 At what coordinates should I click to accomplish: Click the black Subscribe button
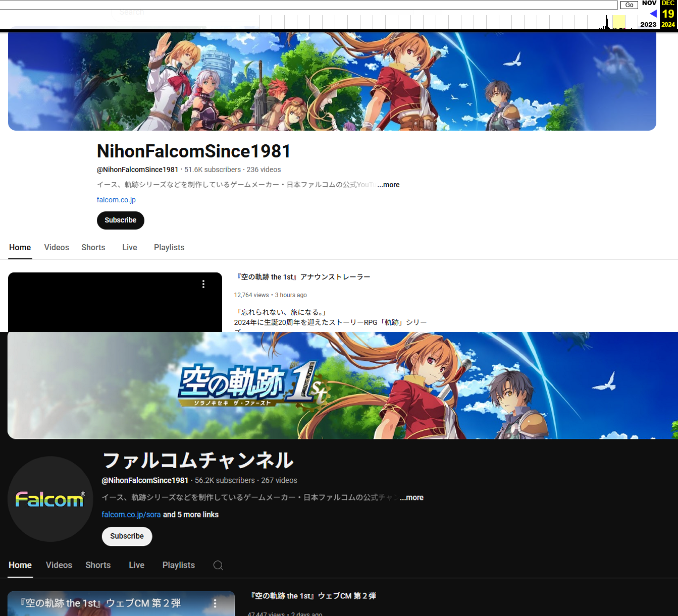tap(121, 220)
